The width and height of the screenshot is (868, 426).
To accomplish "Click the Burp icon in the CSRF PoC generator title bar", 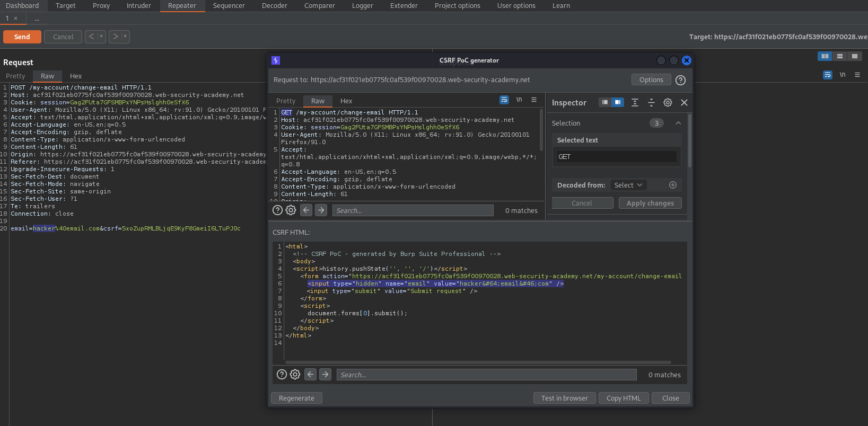I will [276, 60].
